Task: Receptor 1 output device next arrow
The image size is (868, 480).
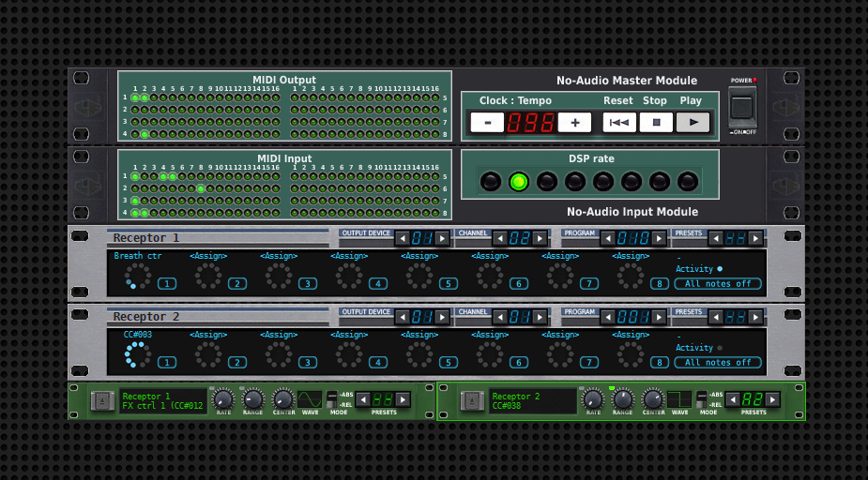Action: coord(442,238)
